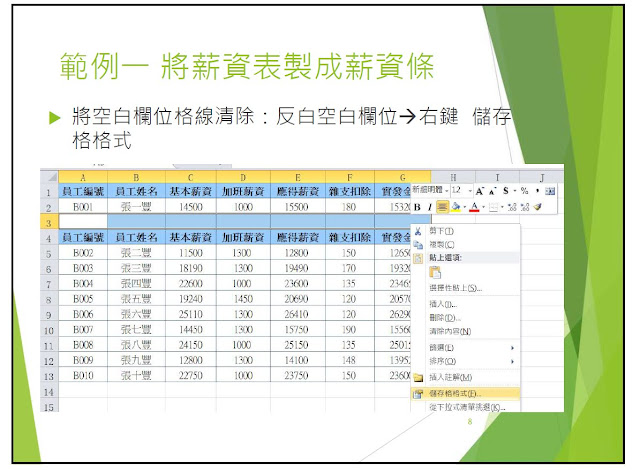
Task: Select row 3 header
Action: [x=49, y=222]
